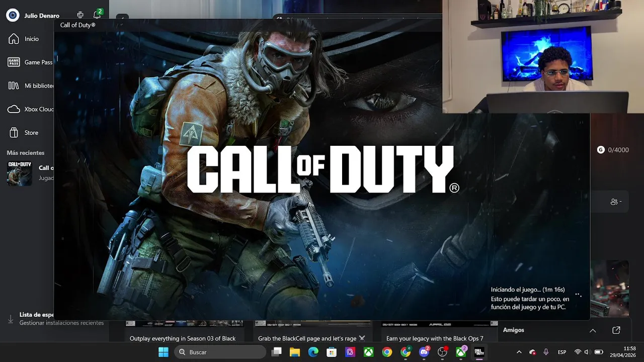Click the gamerscore 0/4000 indicator
644x362 pixels.
tap(613, 150)
